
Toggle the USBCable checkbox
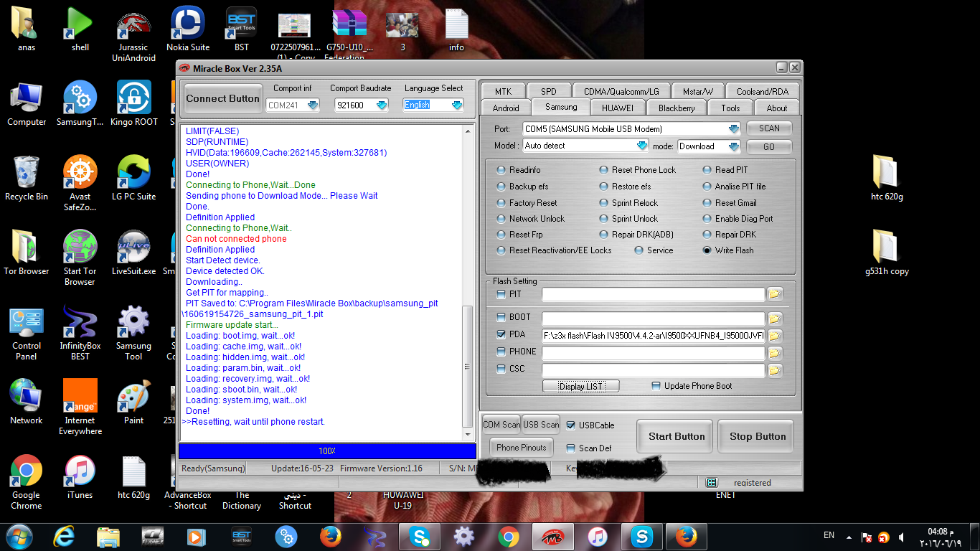571,425
